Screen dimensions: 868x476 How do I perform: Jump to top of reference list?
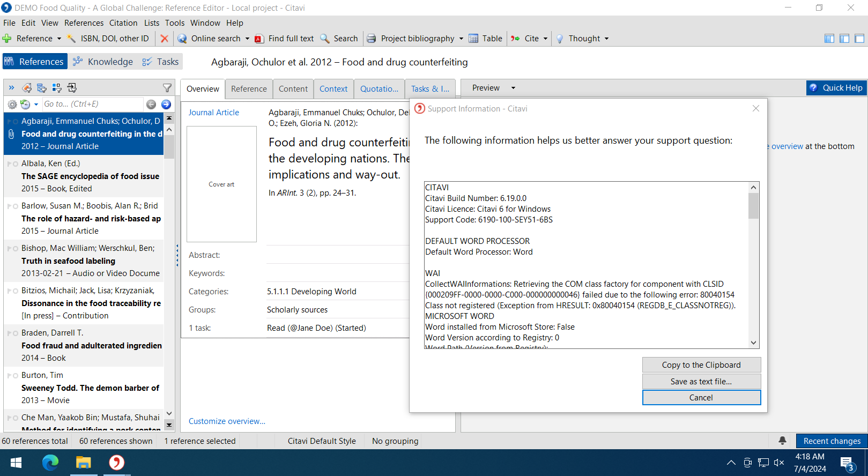pos(169,117)
